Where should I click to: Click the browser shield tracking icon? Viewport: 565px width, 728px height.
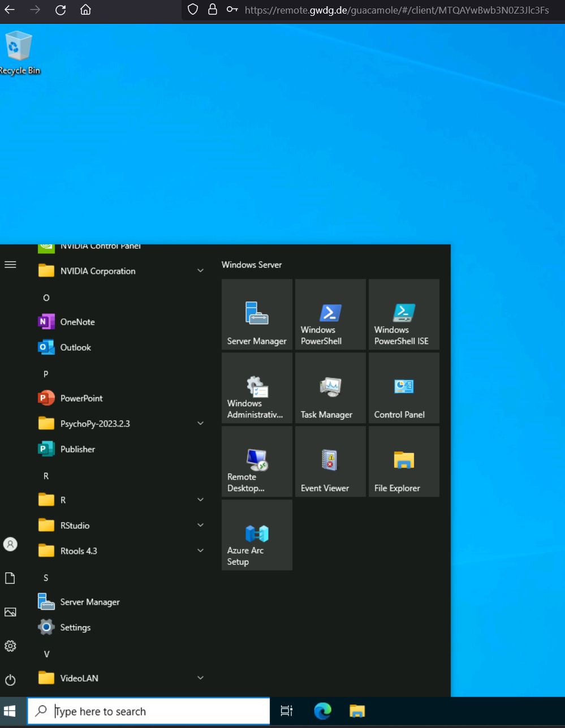pyautogui.click(x=193, y=10)
